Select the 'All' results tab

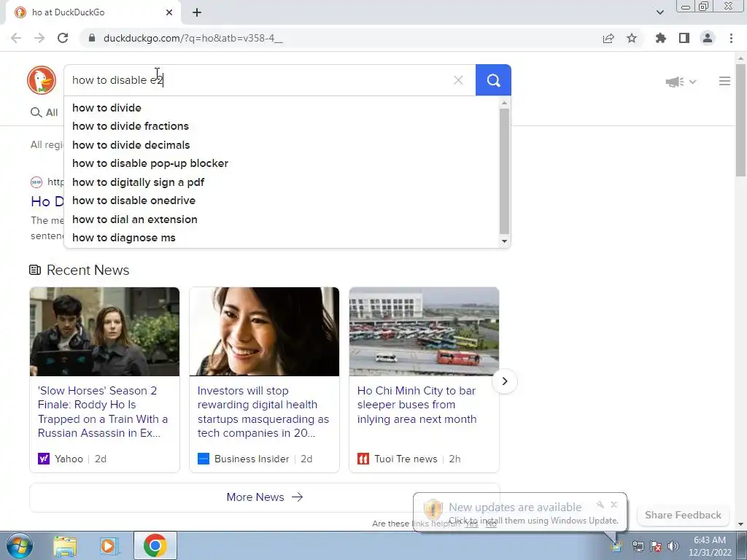[x=44, y=112]
